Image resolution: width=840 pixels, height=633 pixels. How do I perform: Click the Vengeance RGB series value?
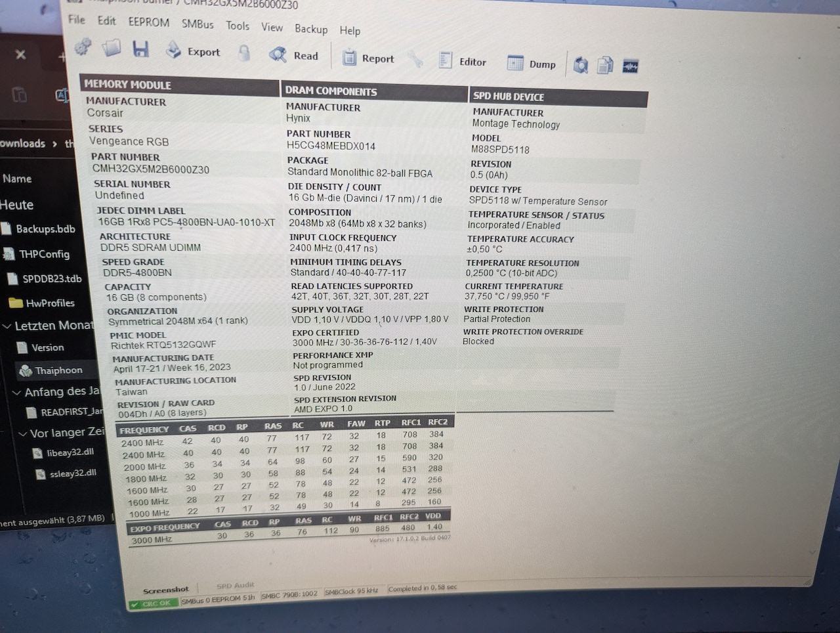point(129,141)
